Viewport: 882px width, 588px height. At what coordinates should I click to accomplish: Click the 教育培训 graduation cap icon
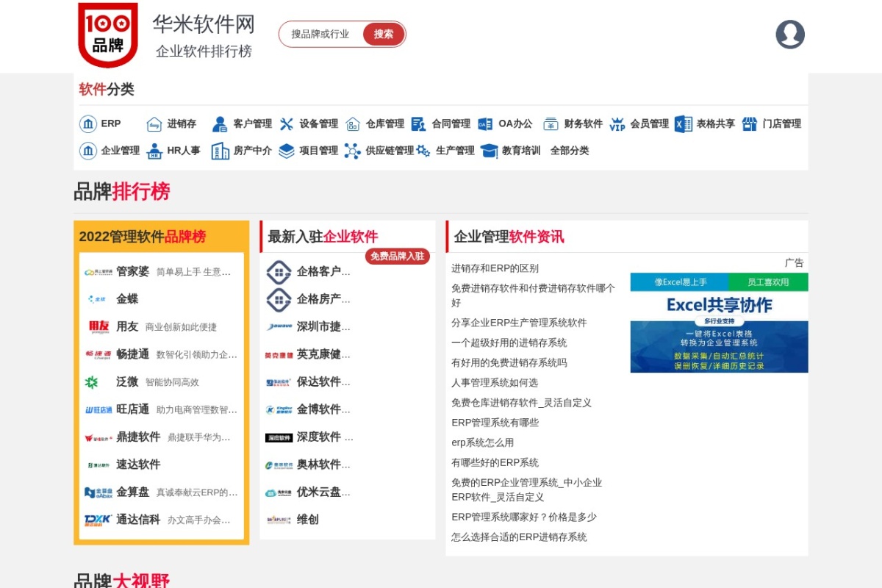point(490,151)
